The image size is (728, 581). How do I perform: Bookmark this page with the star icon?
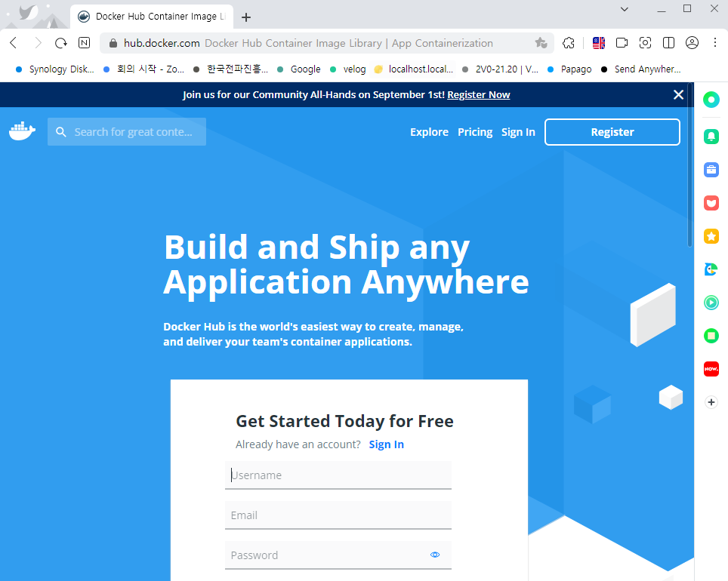[541, 43]
